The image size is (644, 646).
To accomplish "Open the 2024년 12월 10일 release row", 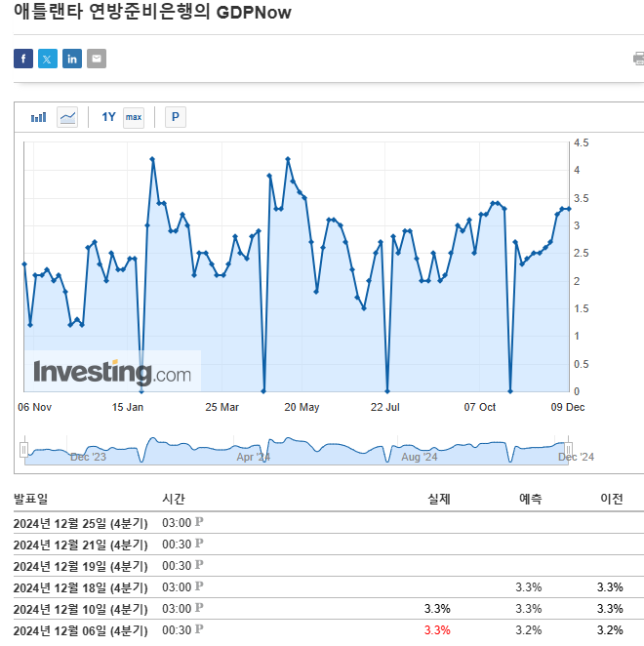I will 80,608.
